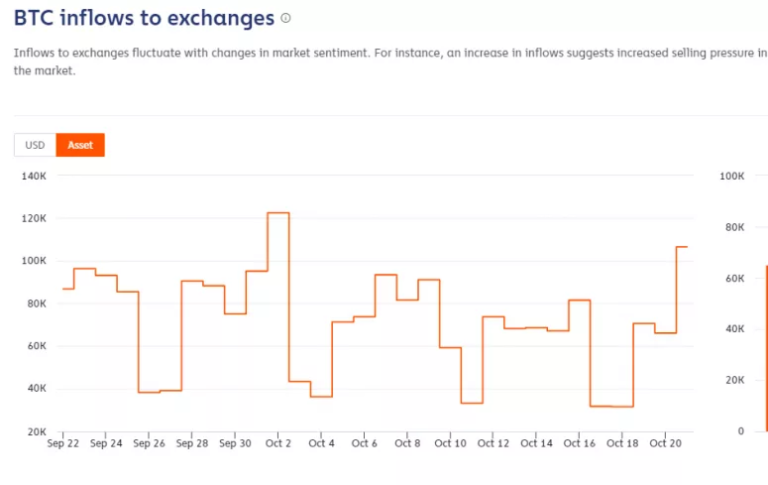Select the orange Asset toggle button
This screenshot has width=768, height=485.
(x=80, y=145)
